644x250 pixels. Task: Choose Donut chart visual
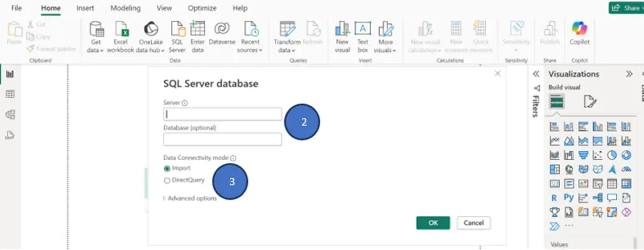point(626,155)
